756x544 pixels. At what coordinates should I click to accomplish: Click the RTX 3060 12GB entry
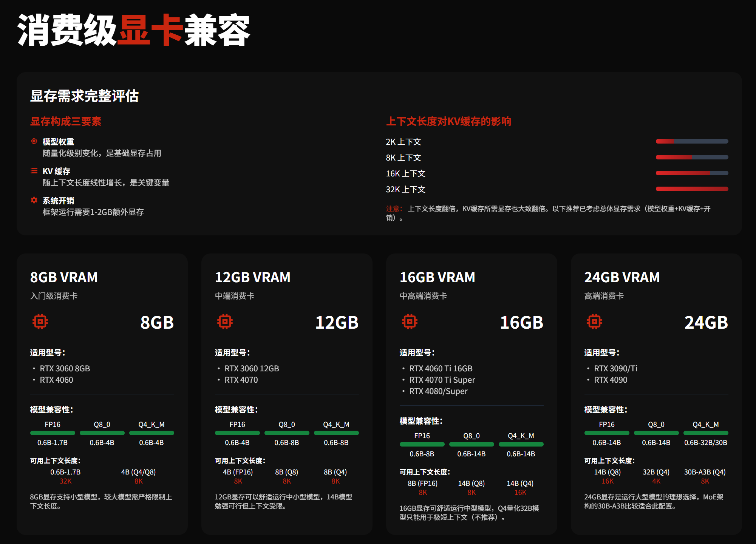252,369
